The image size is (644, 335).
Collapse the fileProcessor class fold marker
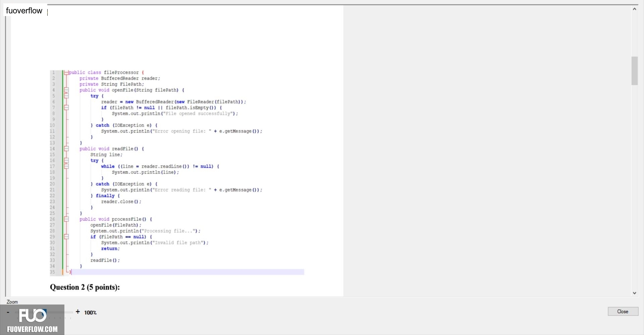click(66, 72)
